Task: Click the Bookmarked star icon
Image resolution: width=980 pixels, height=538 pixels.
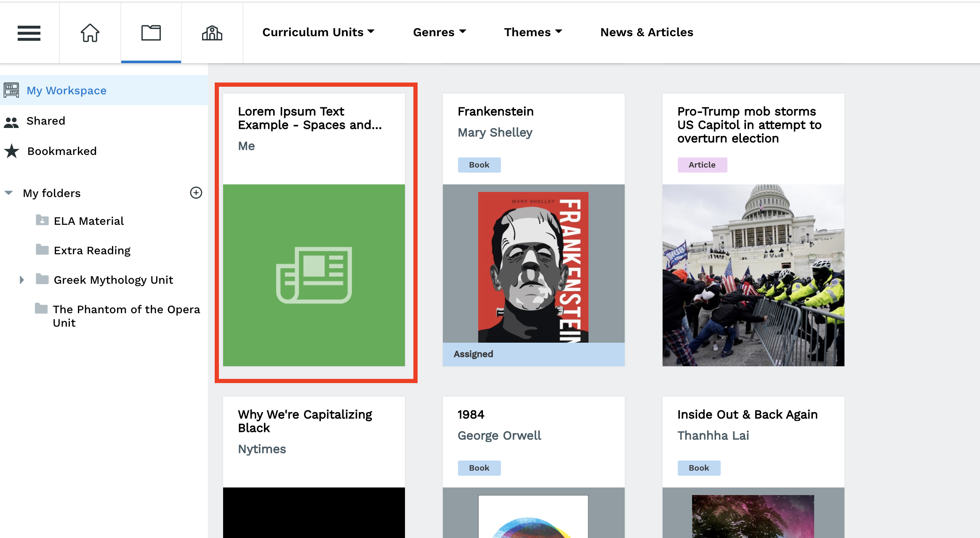Action: [12, 151]
